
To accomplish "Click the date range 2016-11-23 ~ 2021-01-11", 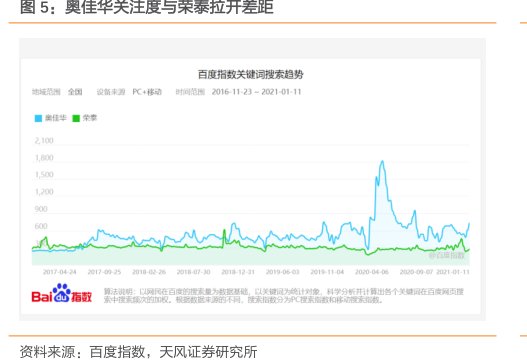I will pos(256,92).
